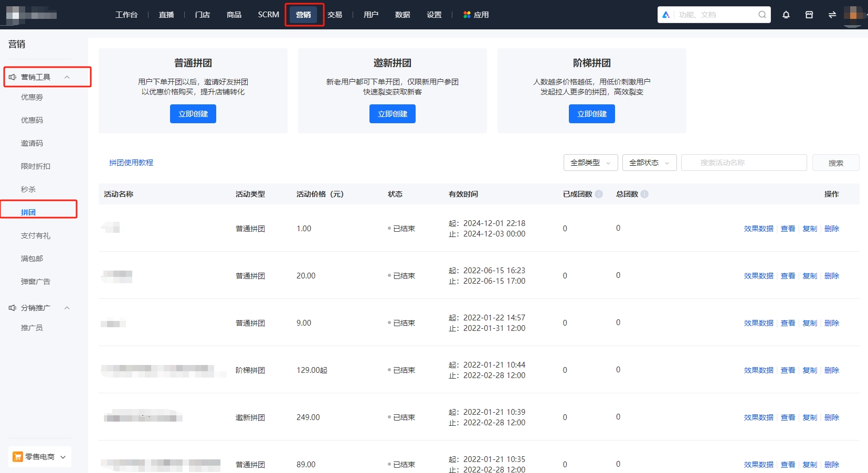Open the 零售电商 switcher dropdown

coord(62,456)
